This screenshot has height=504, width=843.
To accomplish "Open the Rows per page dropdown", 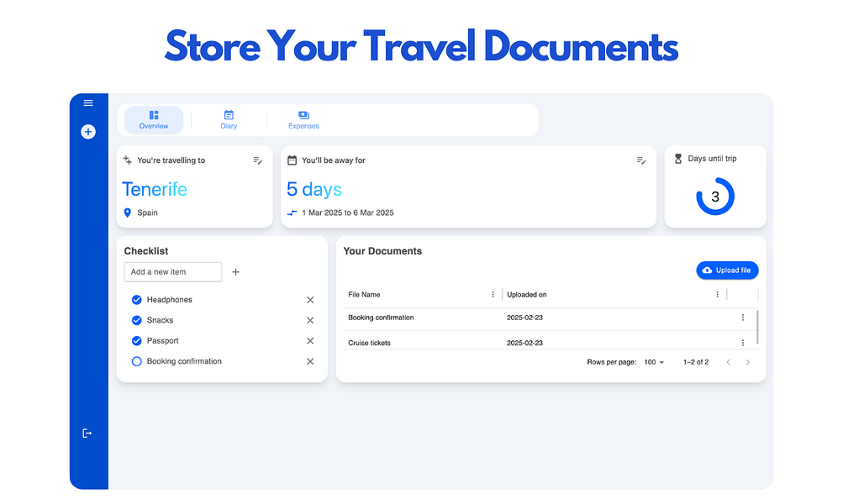I will coord(654,361).
